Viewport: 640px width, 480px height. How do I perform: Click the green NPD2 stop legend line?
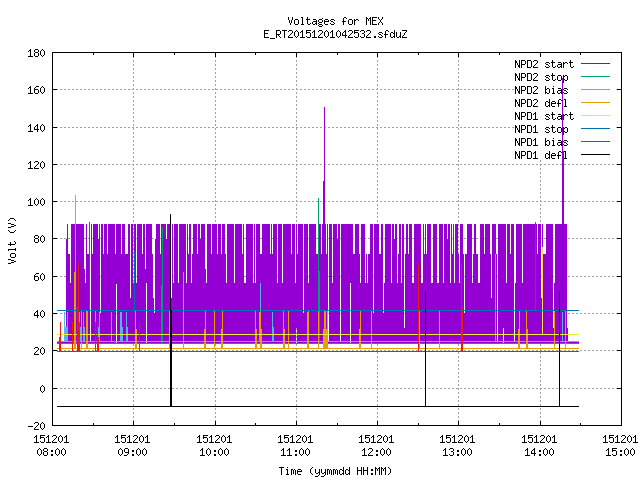point(595,77)
